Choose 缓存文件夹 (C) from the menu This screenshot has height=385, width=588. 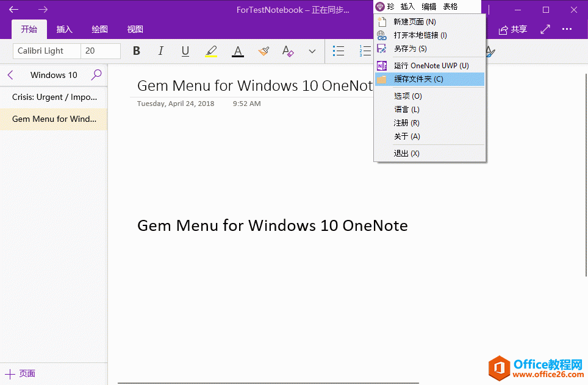tap(418, 79)
